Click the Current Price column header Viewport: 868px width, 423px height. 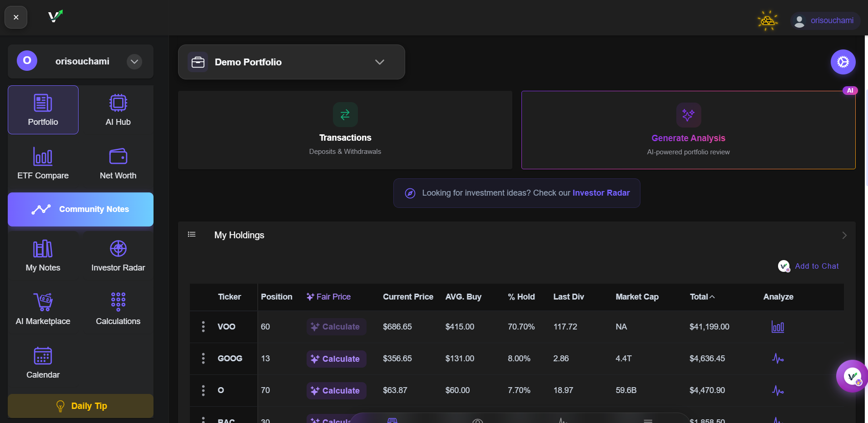(x=408, y=297)
